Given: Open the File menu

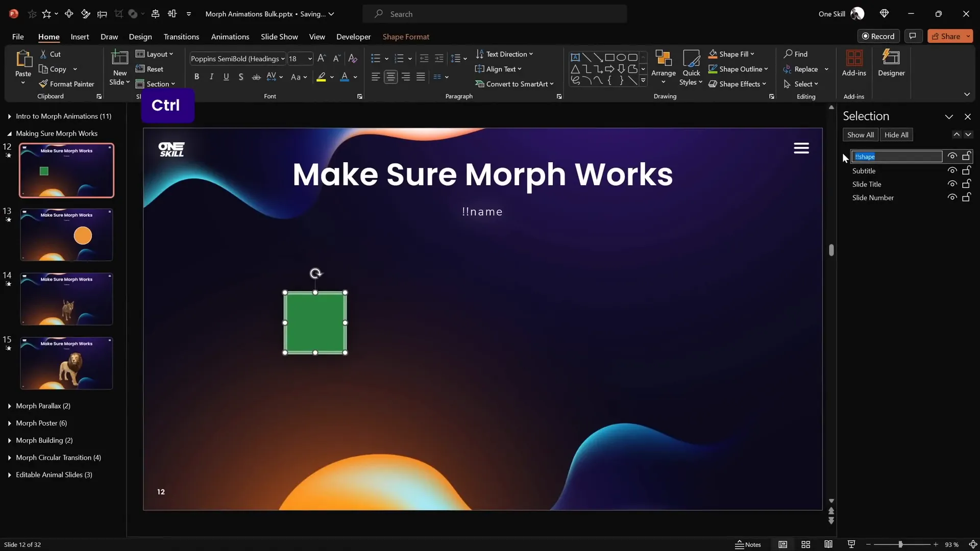Looking at the screenshot, I should click(18, 37).
